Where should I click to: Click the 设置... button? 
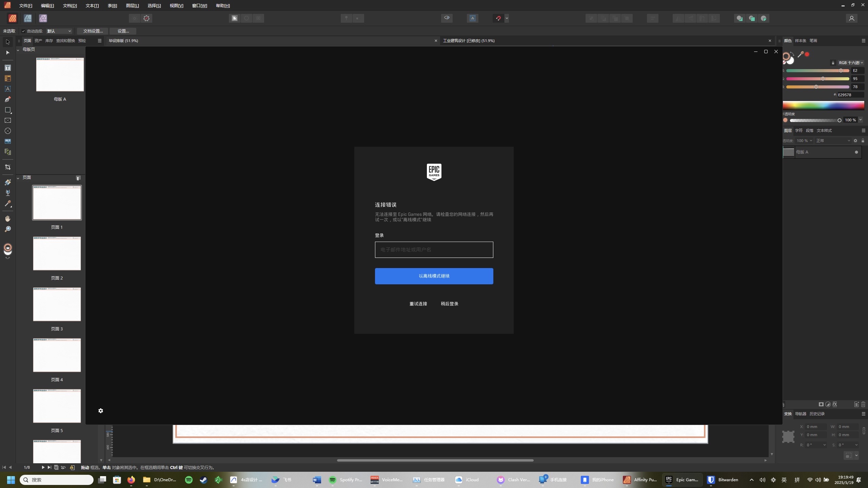[123, 31]
